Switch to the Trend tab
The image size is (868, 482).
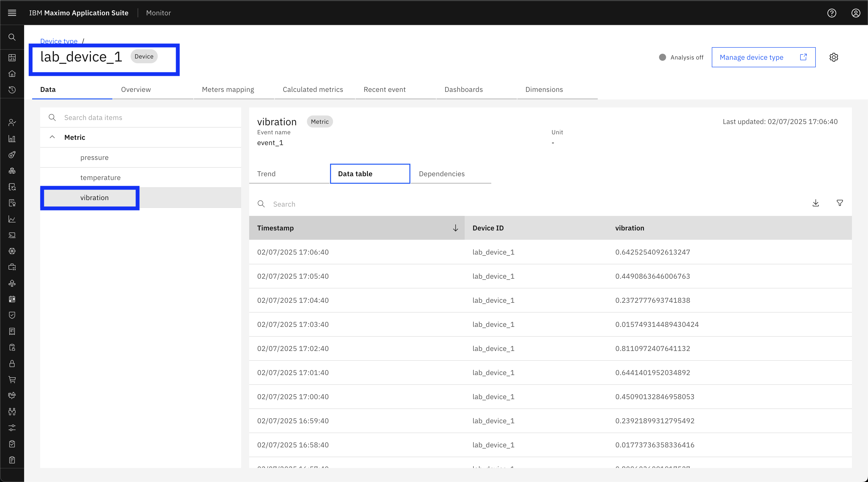click(x=289, y=174)
